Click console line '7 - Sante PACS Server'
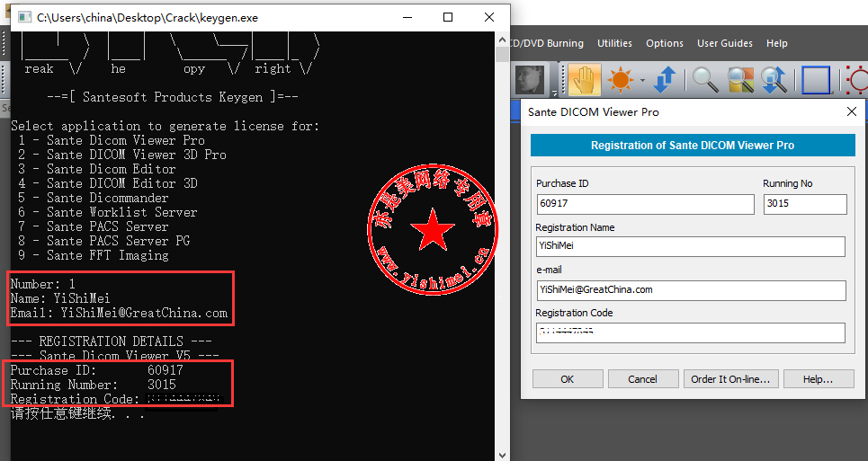 tap(93, 226)
